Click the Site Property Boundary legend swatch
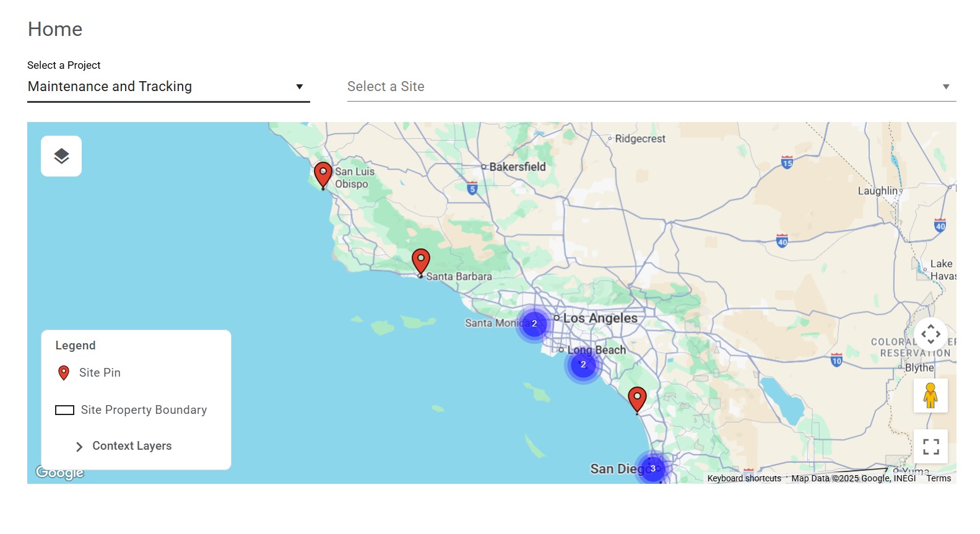 [65, 410]
